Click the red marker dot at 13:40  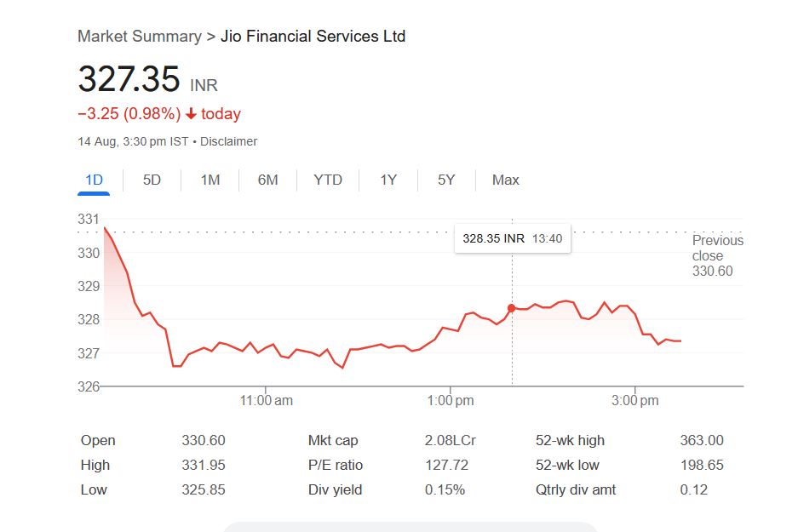[512, 308]
